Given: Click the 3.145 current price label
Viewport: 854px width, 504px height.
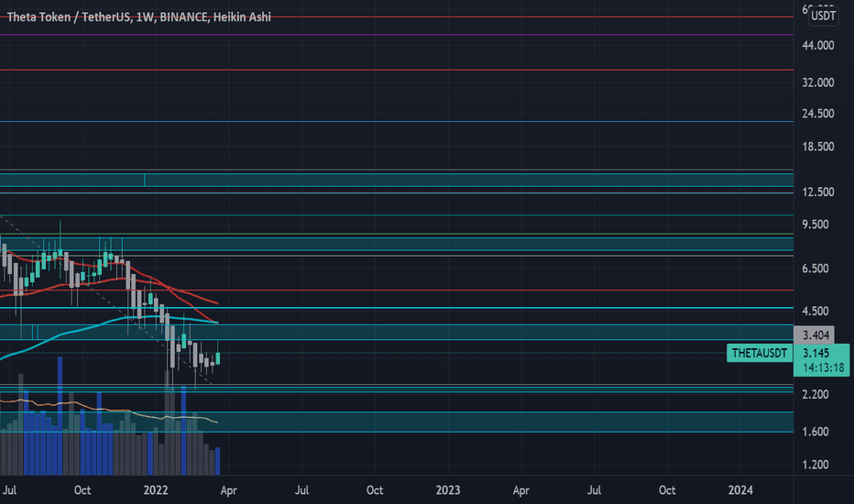Looking at the screenshot, I should coord(816,353).
